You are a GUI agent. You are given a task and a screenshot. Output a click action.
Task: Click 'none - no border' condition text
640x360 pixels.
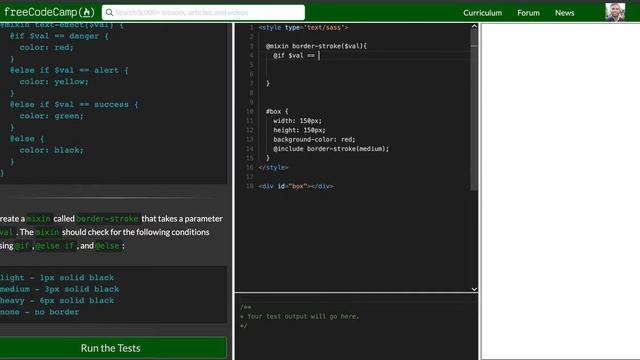tap(40, 312)
